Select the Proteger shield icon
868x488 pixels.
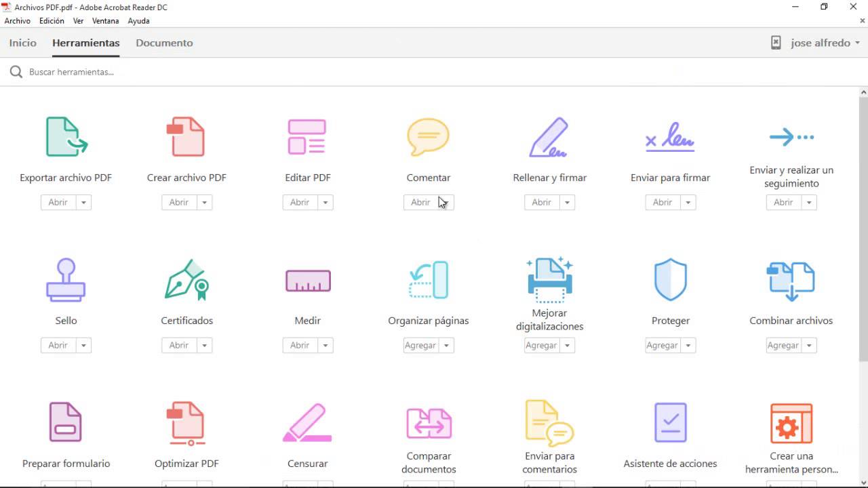point(670,279)
